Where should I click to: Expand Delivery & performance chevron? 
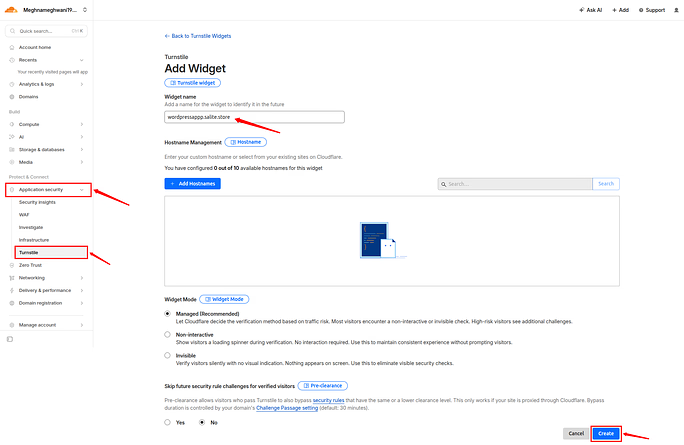point(82,291)
